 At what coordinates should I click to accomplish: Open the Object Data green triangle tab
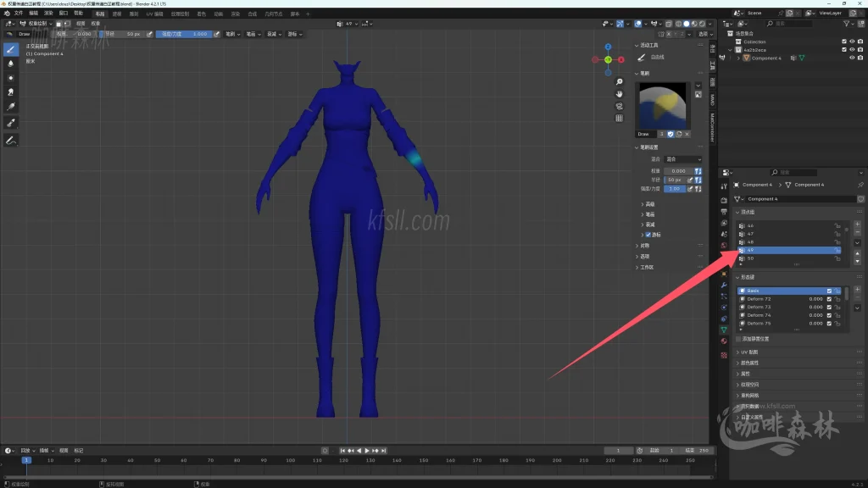click(x=724, y=330)
